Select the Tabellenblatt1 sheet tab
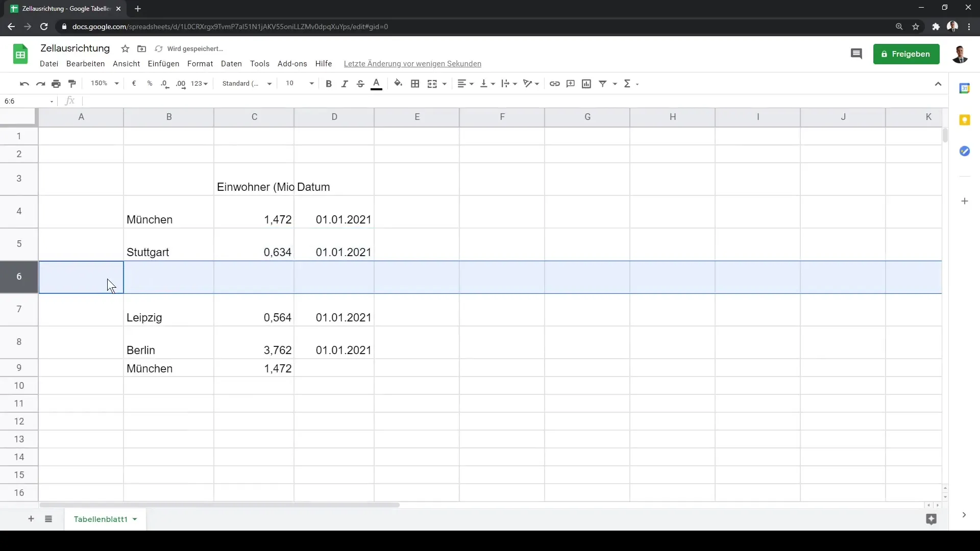 105,519
